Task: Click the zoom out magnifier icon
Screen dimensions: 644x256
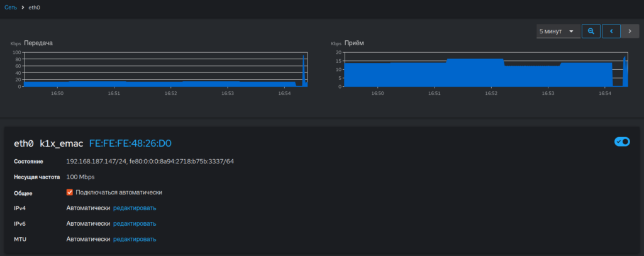Action: point(591,31)
